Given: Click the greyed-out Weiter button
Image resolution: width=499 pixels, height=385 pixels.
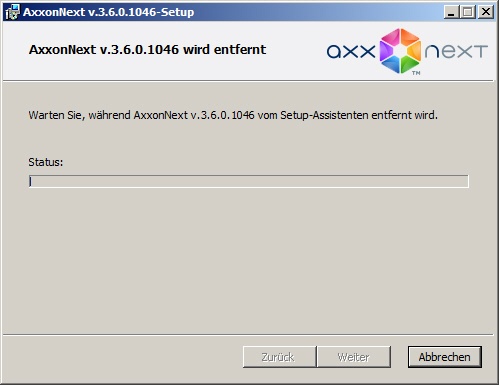Looking at the screenshot, I should (x=354, y=357).
